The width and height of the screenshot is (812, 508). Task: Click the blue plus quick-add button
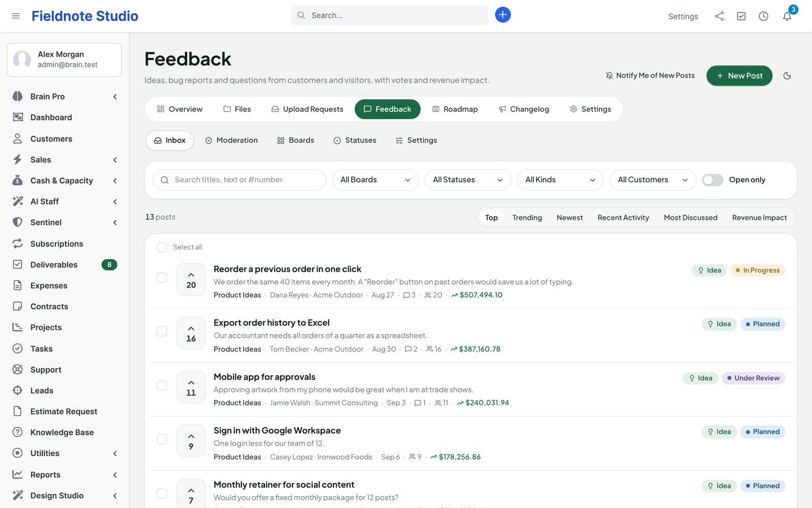coord(502,15)
